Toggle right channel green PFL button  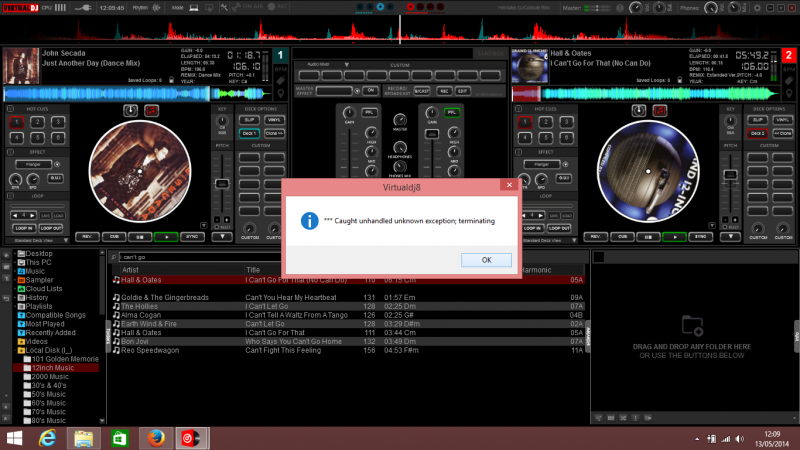point(452,112)
